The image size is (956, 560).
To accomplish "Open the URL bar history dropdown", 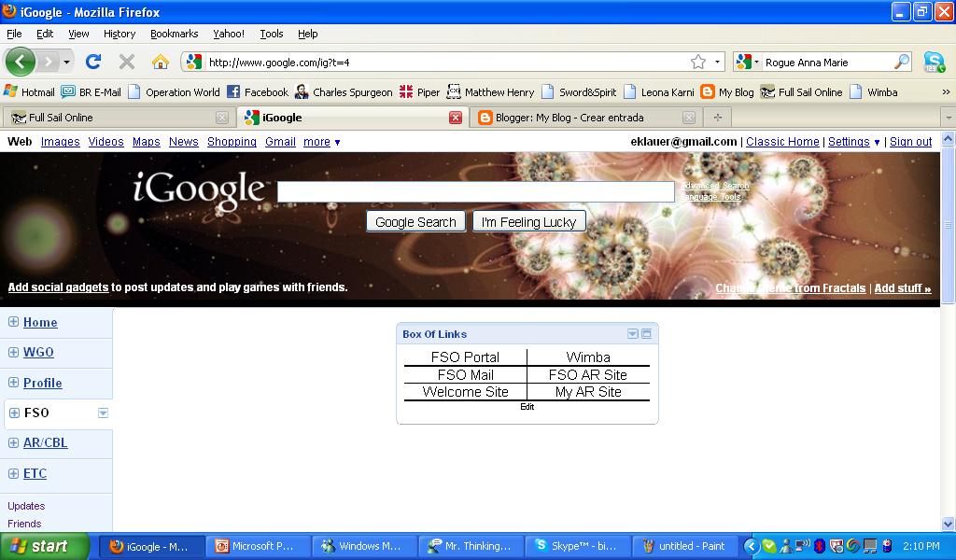I will pyautogui.click(x=717, y=62).
